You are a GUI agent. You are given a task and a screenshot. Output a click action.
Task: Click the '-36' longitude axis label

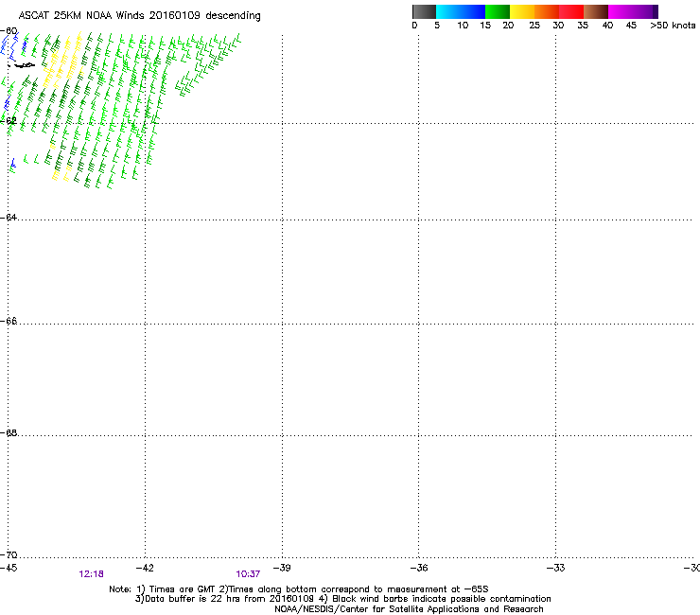click(419, 568)
